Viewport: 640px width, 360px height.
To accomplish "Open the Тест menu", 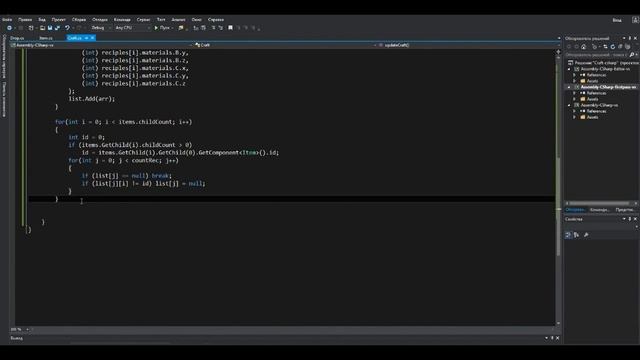I will 161,20.
